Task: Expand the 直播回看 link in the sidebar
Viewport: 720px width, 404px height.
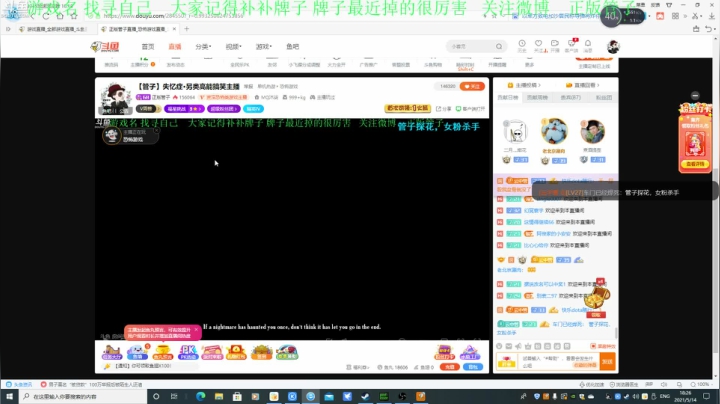Action: (x=582, y=85)
